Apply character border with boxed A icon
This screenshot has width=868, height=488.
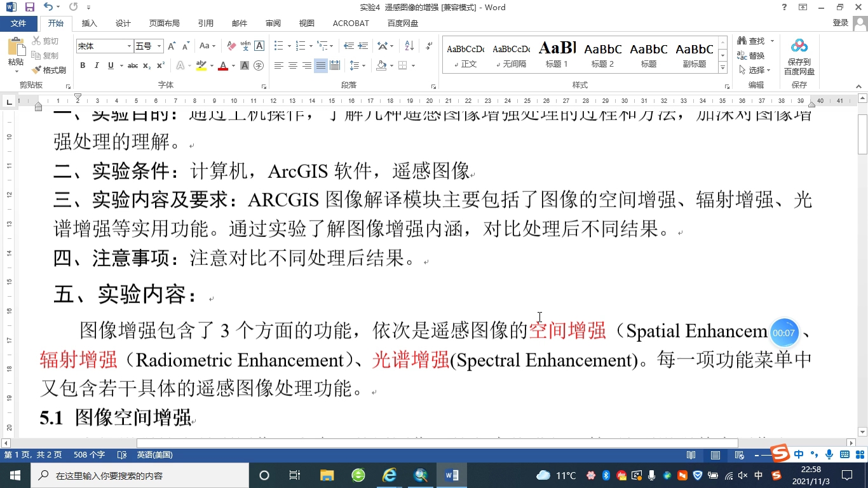point(259,46)
